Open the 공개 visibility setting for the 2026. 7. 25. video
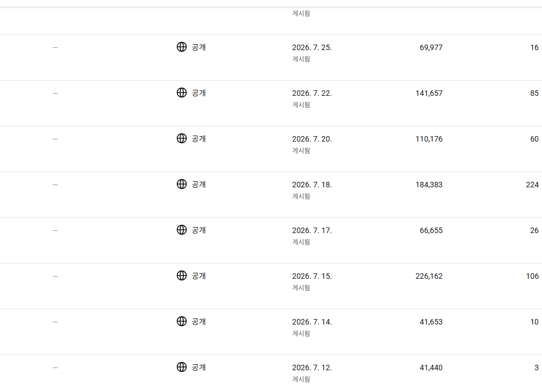The height and width of the screenshot is (392, 542). tap(199, 47)
